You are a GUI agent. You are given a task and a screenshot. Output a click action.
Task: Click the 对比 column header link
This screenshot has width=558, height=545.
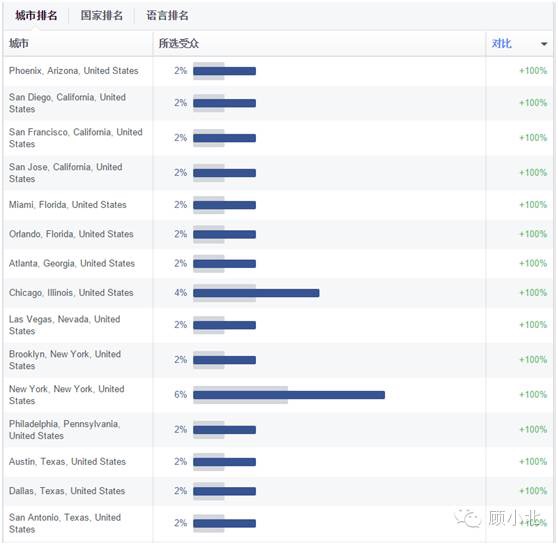click(501, 43)
